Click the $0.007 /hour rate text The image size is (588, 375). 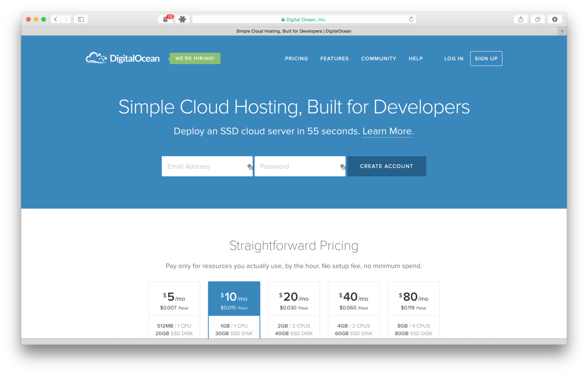174,308
